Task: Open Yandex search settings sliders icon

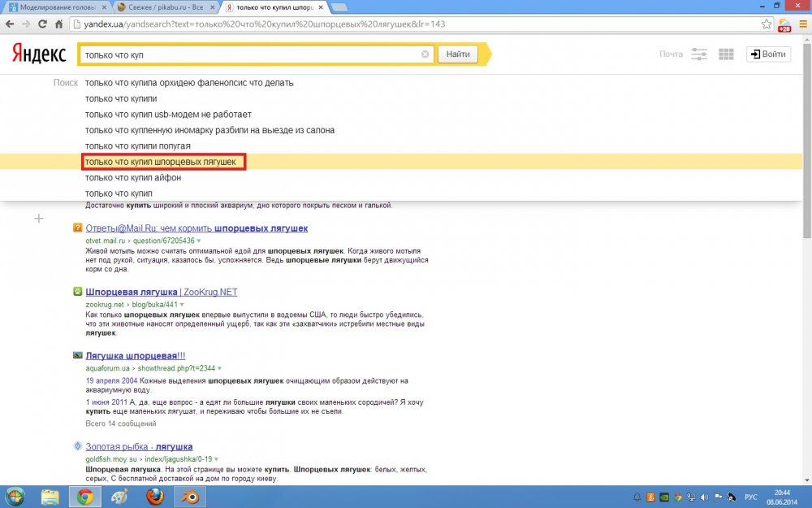Action: tap(698, 54)
